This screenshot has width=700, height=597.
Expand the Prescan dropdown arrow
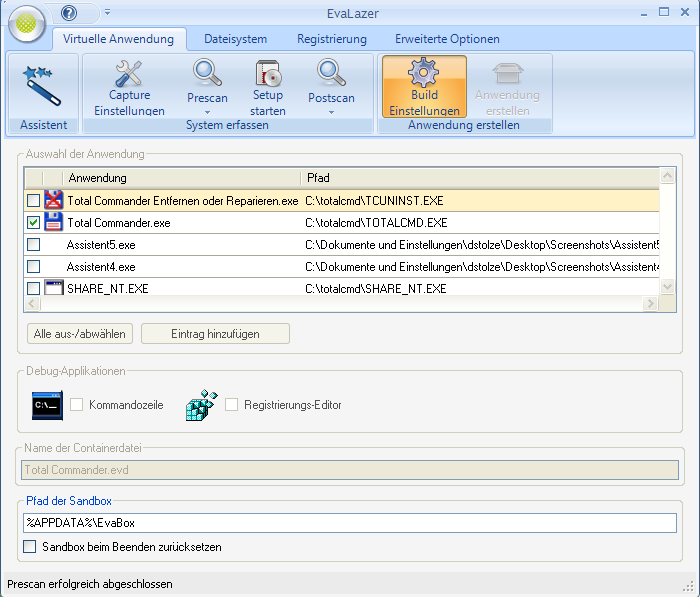tap(207, 112)
